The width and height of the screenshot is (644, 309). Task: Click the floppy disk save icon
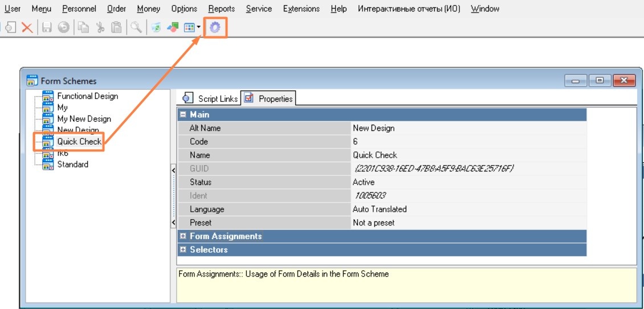[47, 27]
